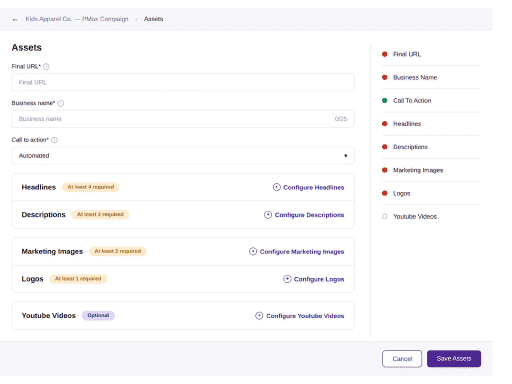Click info icon next to Call to action
512x384 pixels.
click(54, 140)
